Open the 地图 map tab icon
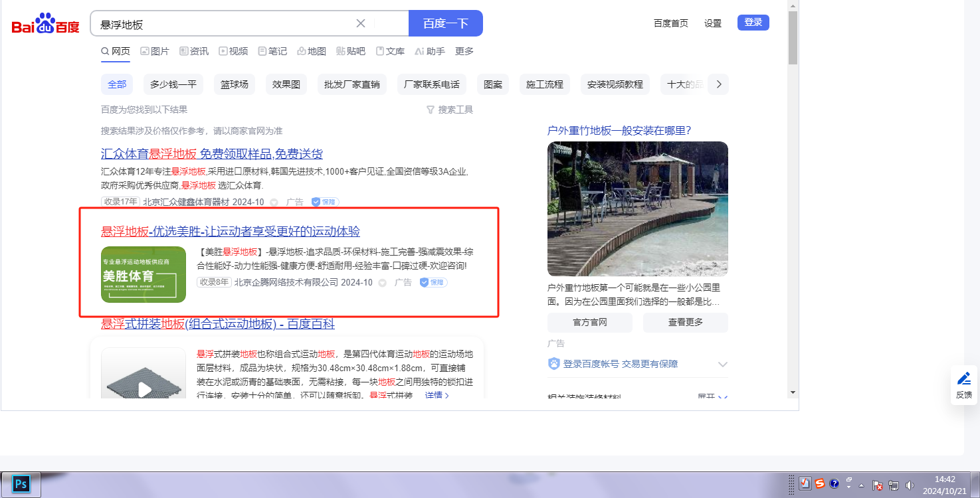Viewport: 980px width, 498px height. coord(302,51)
